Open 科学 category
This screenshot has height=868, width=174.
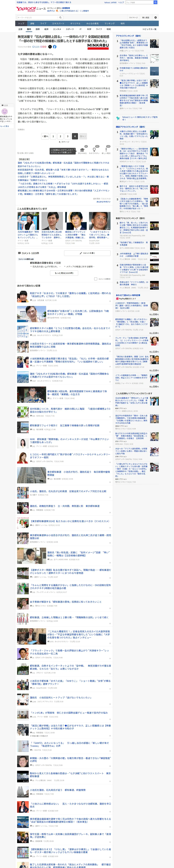click(89, 29)
